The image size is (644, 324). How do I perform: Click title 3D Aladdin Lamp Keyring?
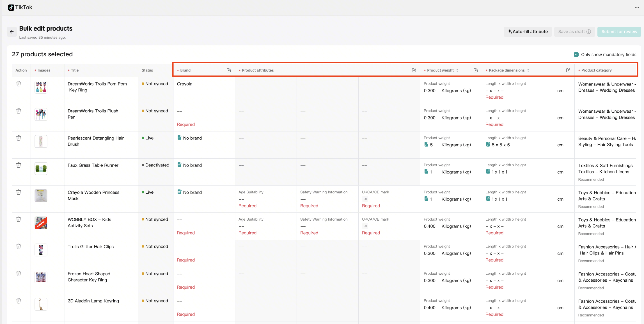[x=93, y=301]
